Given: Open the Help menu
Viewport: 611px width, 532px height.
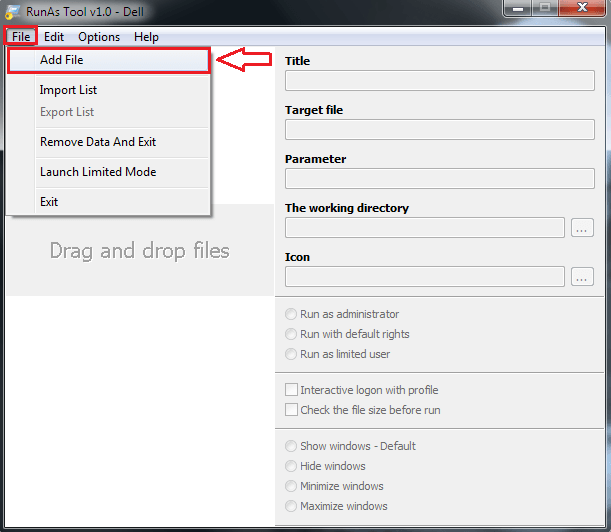Looking at the screenshot, I should click(146, 37).
